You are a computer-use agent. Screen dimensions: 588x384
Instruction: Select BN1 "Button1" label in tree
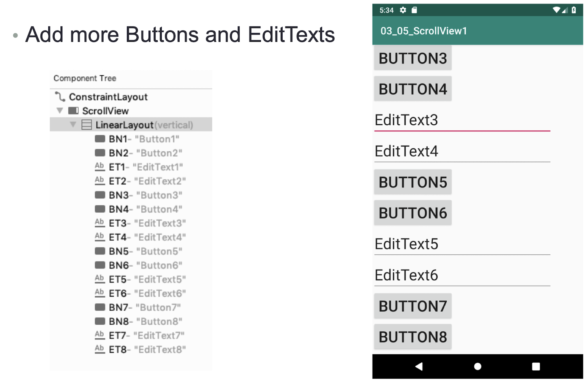coord(144,139)
